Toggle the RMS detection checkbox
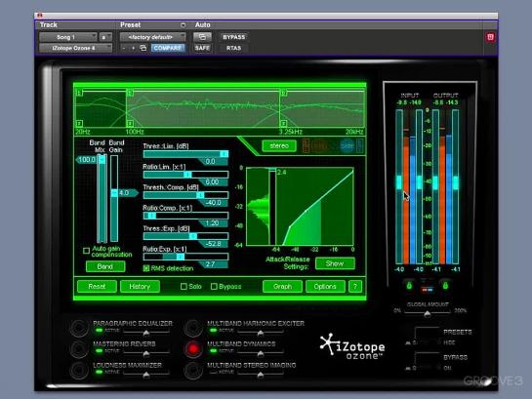 point(146,268)
